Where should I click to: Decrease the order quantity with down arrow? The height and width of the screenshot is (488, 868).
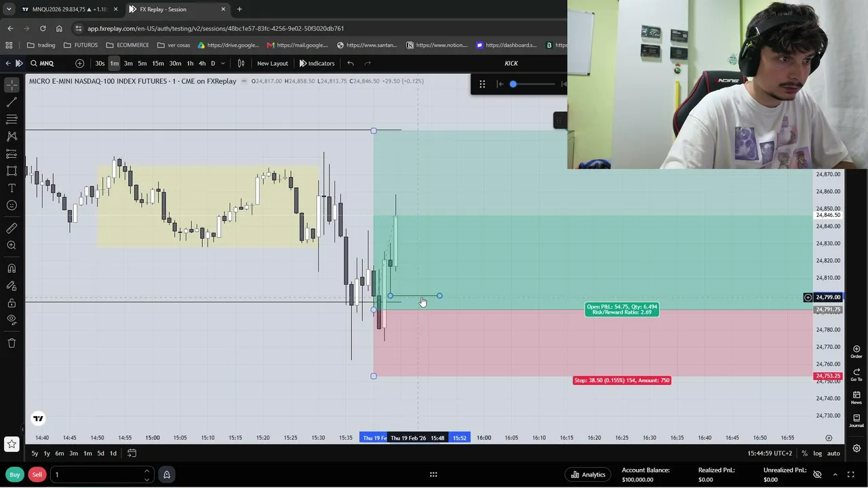(146, 479)
